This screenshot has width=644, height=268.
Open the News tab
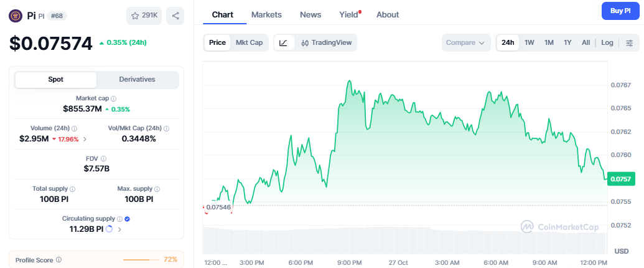pos(310,15)
